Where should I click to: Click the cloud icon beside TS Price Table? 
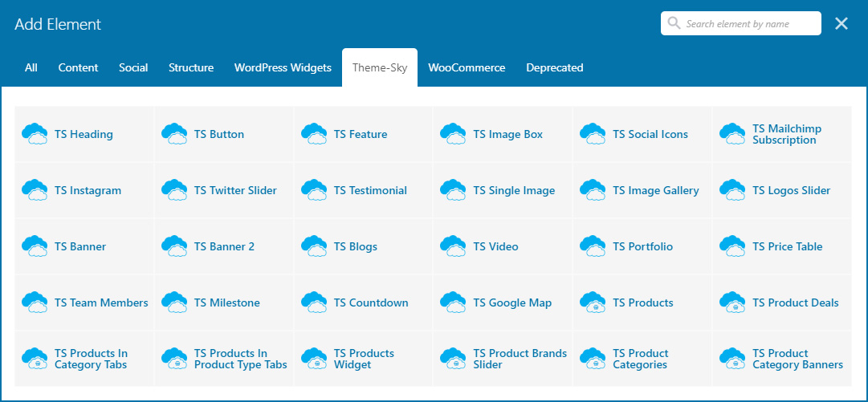tap(732, 246)
